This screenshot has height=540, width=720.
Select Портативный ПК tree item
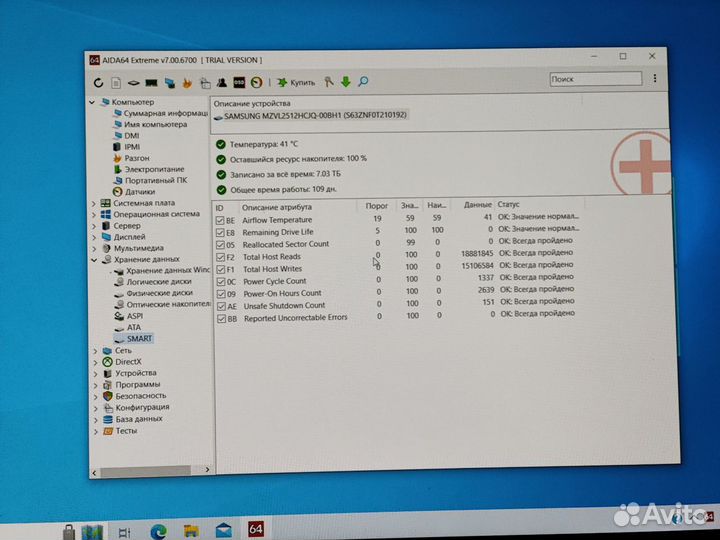coord(150,180)
